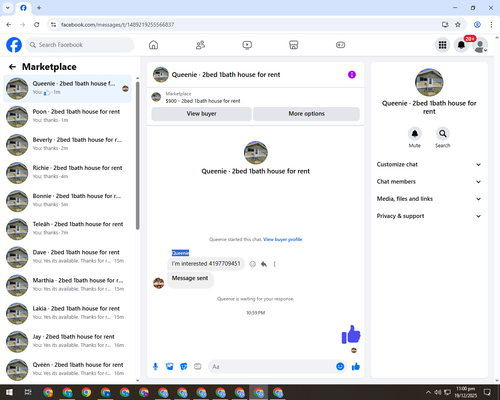Open Richie's 2bed 1bath house conversation

click(68, 173)
